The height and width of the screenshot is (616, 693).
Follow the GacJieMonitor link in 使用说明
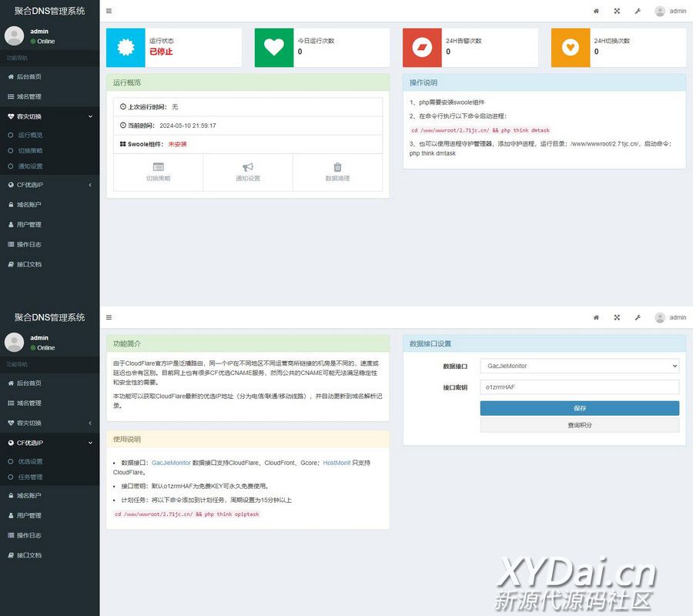tap(171, 463)
